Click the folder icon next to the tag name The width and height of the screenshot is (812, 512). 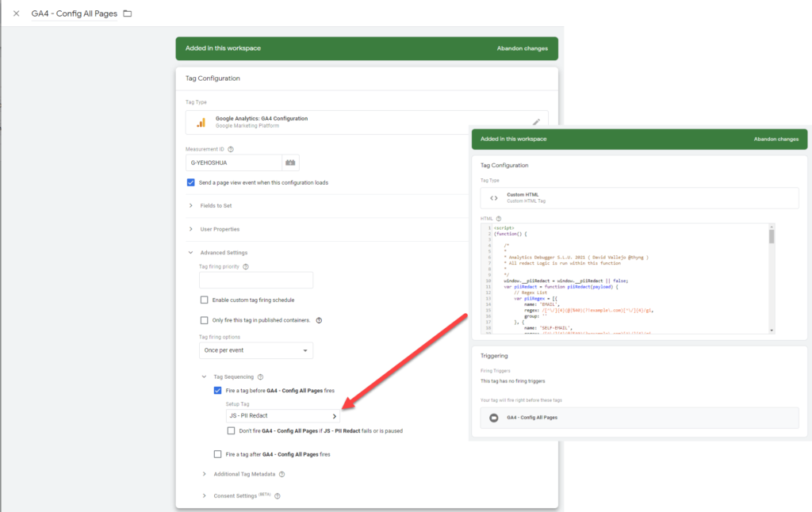pyautogui.click(x=128, y=13)
